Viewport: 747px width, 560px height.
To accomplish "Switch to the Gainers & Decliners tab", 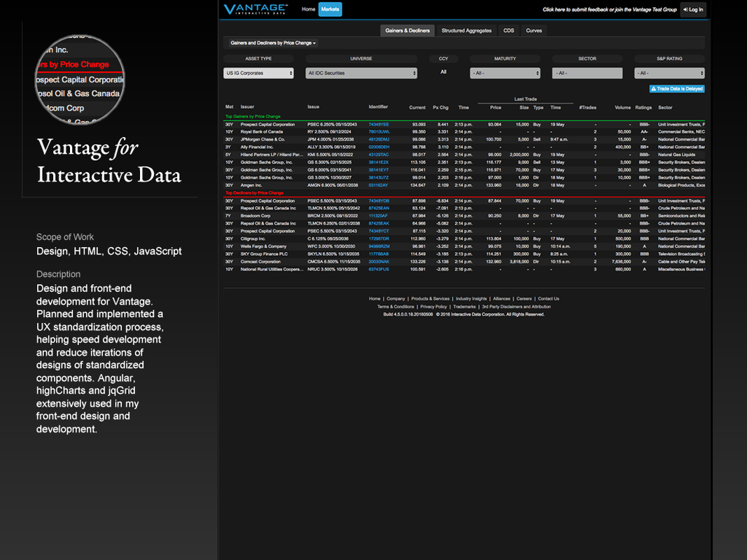I will click(x=407, y=31).
